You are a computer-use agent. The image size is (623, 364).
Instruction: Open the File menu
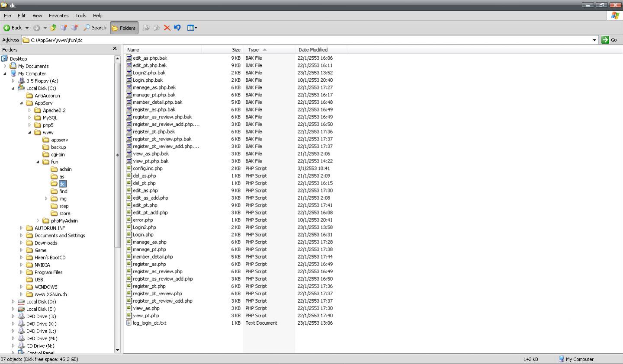7,16
